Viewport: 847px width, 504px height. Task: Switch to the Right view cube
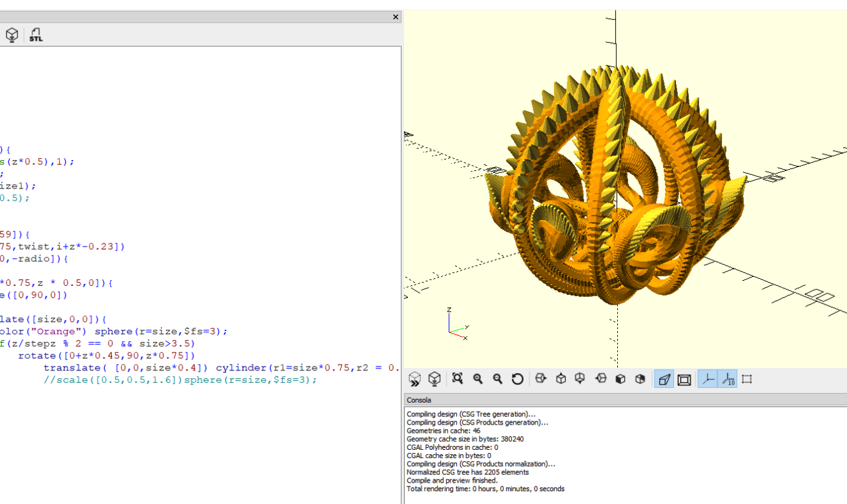[x=541, y=379]
